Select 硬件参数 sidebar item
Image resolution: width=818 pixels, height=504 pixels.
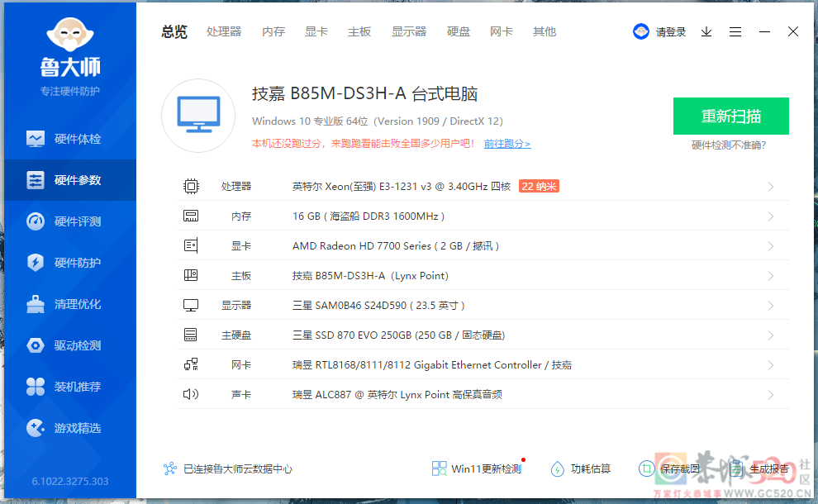70,180
